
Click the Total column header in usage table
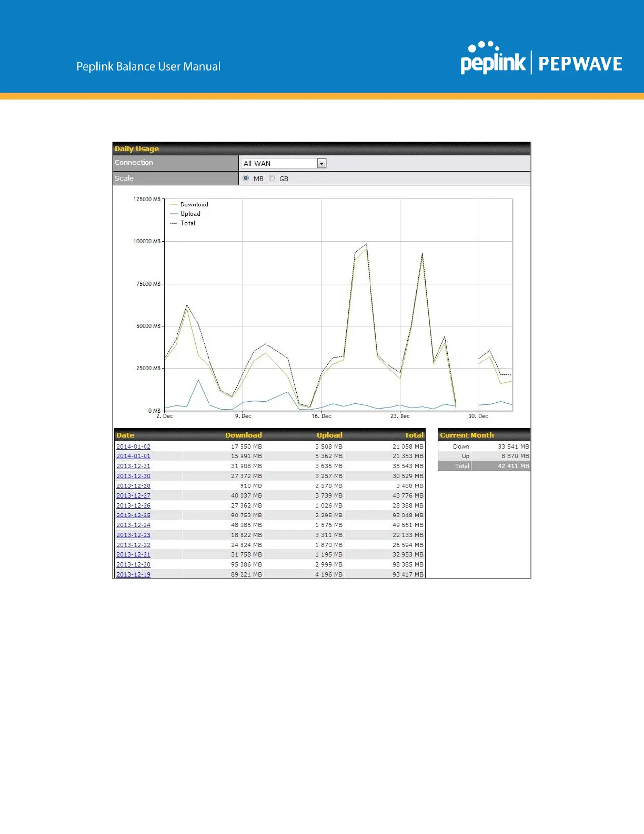click(x=414, y=435)
